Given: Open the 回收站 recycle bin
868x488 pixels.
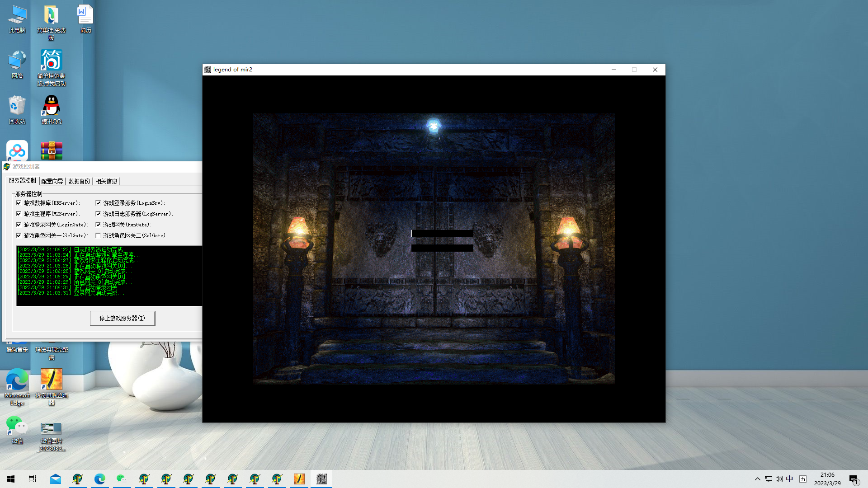Looking at the screenshot, I should (x=17, y=110).
